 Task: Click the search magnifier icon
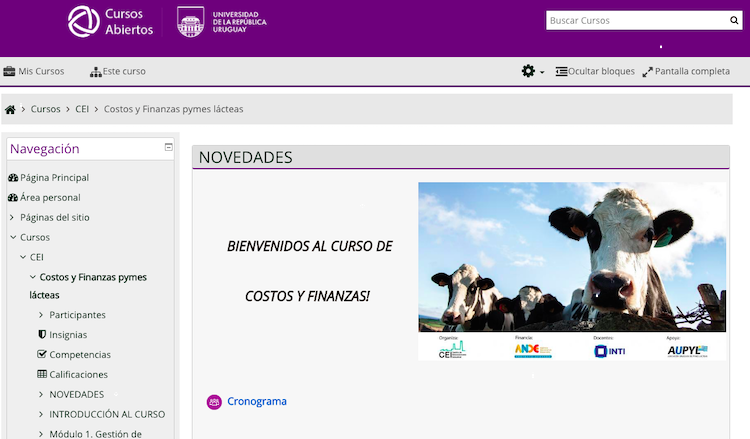(x=734, y=20)
